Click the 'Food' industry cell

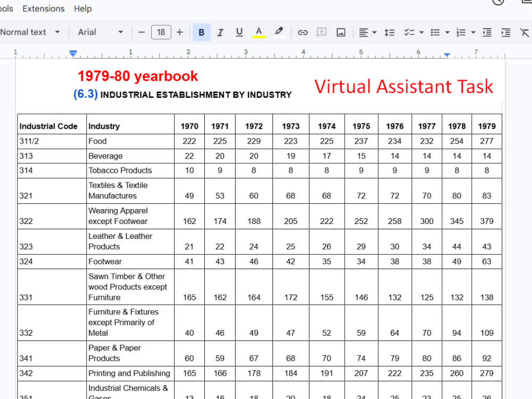130,141
